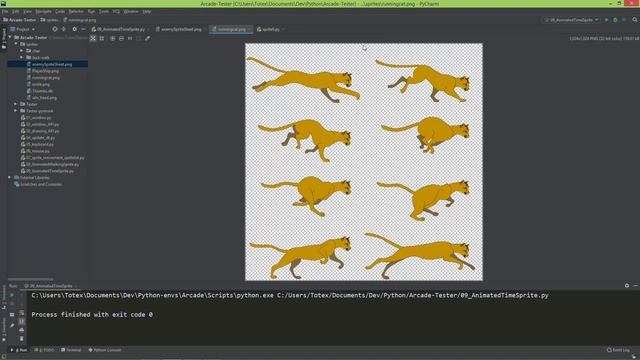640x360 pixels.
Task: Collapse the sprites folder
Action: [x=16, y=44]
